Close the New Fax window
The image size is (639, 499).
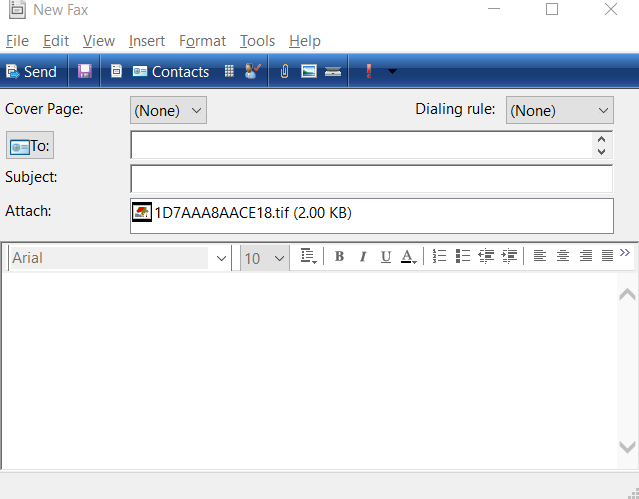pos(610,9)
